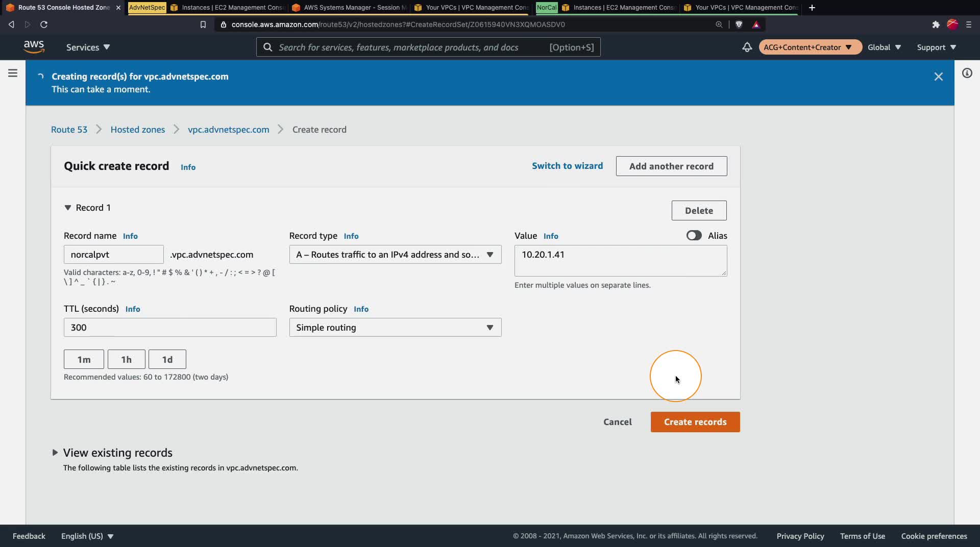Image resolution: width=980 pixels, height=547 pixels.
Task: Click the AWS logo home icon
Action: (34, 46)
